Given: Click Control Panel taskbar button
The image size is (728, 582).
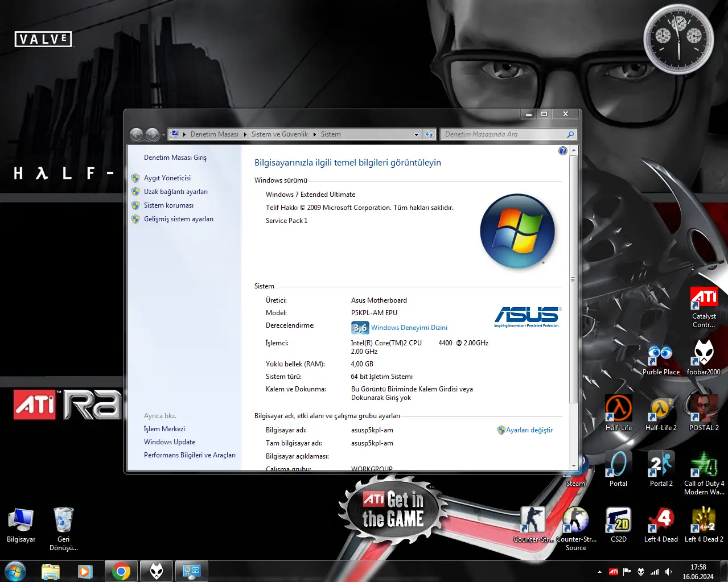Looking at the screenshot, I should coord(191,571).
